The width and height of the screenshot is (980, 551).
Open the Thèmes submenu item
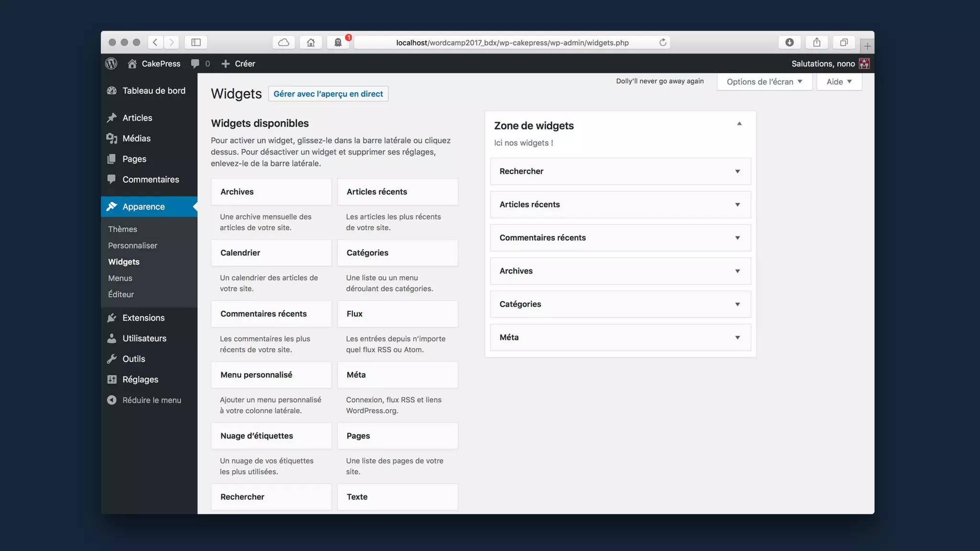click(x=122, y=229)
